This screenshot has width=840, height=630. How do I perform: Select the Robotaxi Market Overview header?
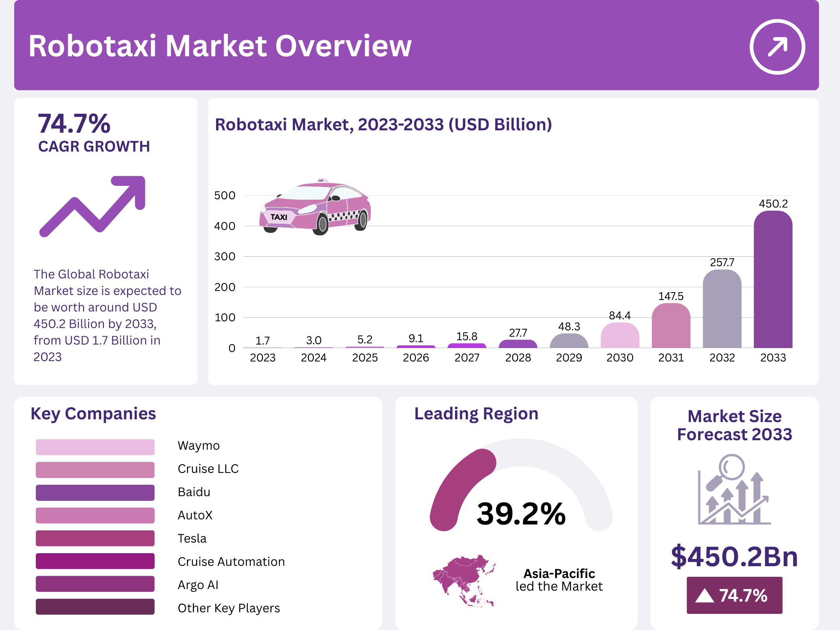coord(220,46)
